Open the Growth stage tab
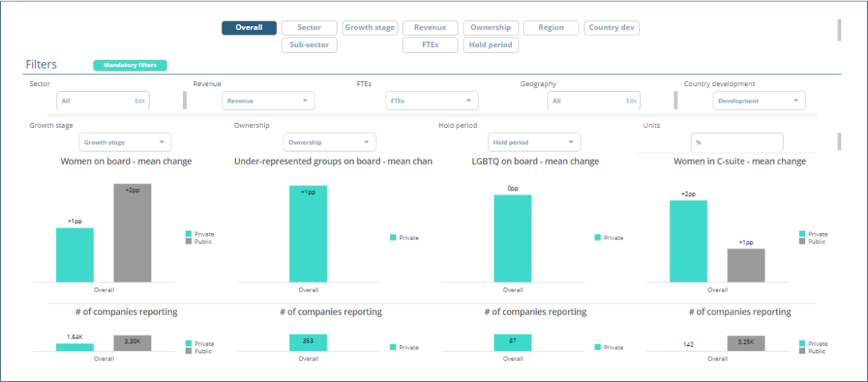This screenshot has height=382, width=868. tap(370, 27)
